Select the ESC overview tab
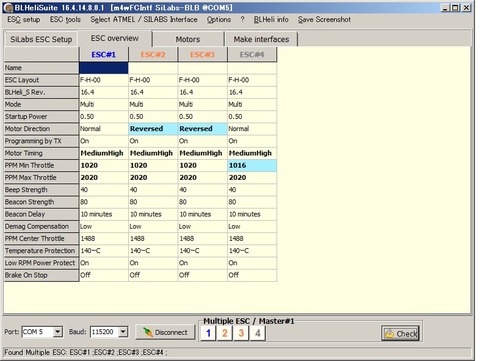The width and height of the screenshot is (500, 361). [x=115, y=38]
